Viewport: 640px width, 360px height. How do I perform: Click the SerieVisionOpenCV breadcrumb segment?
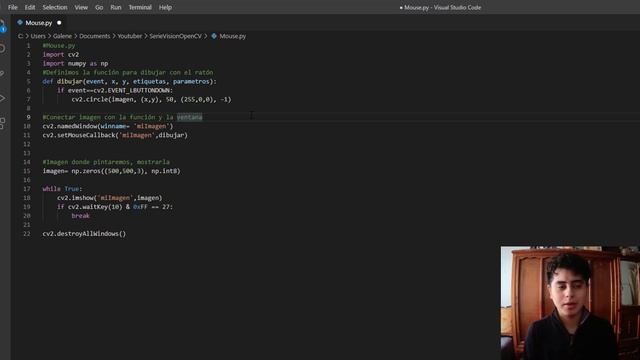pos(176,36)
